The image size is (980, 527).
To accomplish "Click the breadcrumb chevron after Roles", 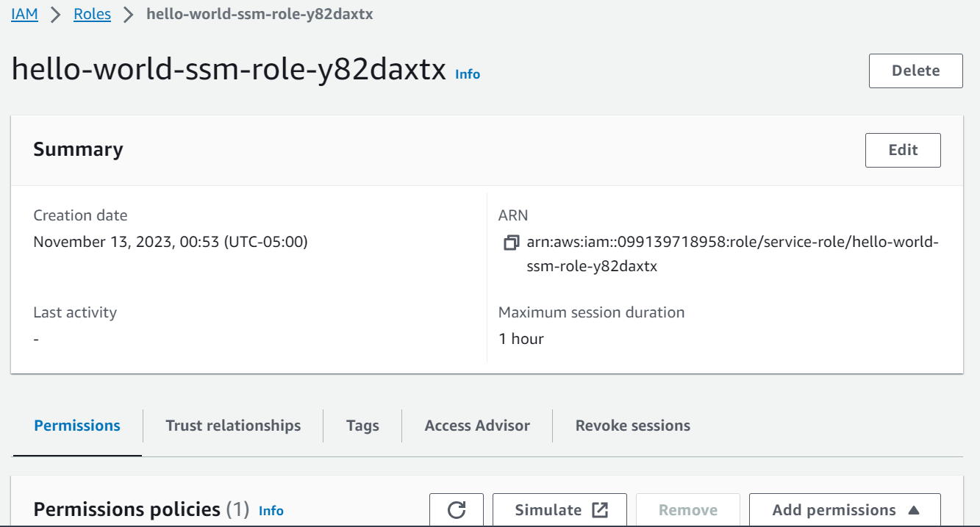I will point(129,15).
